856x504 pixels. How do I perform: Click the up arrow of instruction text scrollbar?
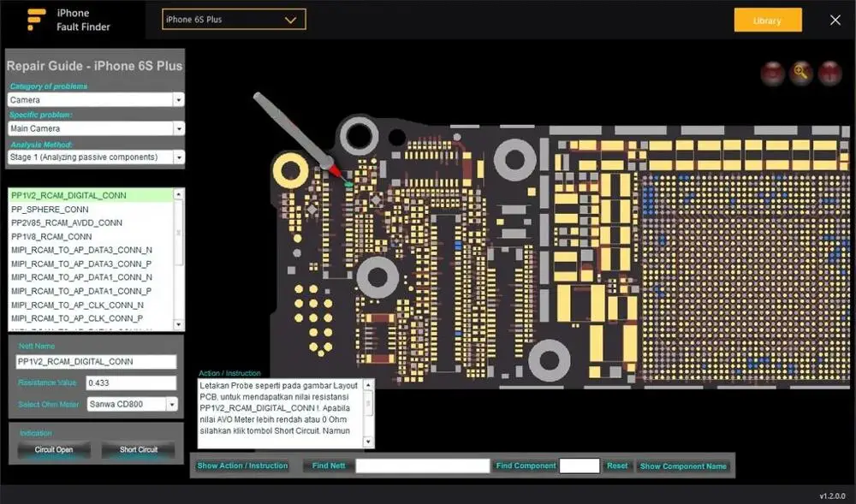tap(368, 385)
